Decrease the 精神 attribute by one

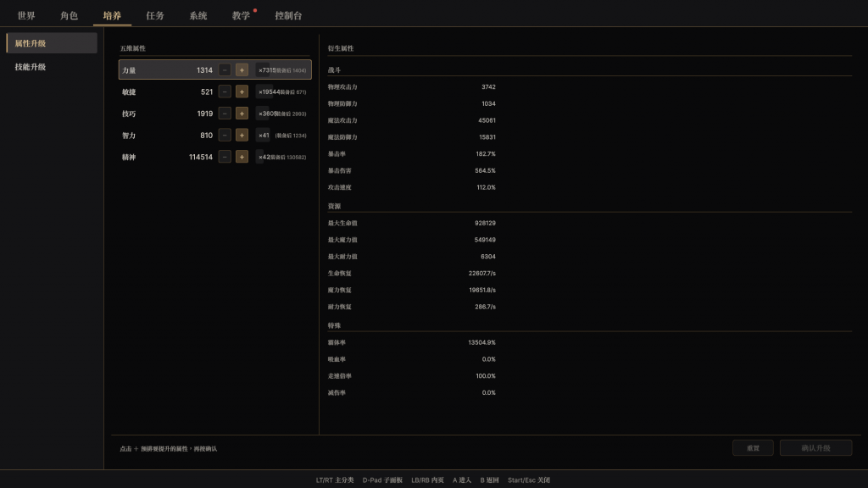[225, 157]
